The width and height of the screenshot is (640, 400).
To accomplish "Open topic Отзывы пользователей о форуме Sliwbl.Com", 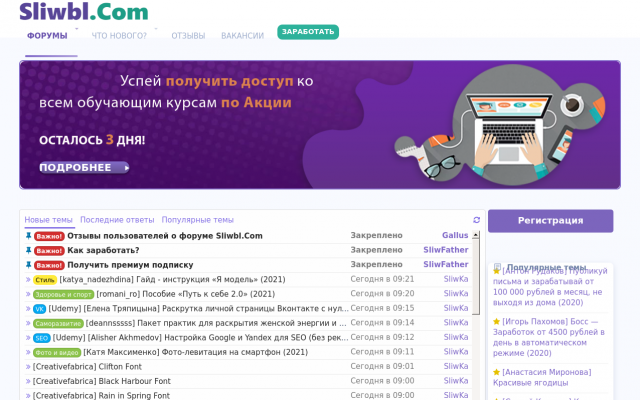I will [x=165, y=236].
